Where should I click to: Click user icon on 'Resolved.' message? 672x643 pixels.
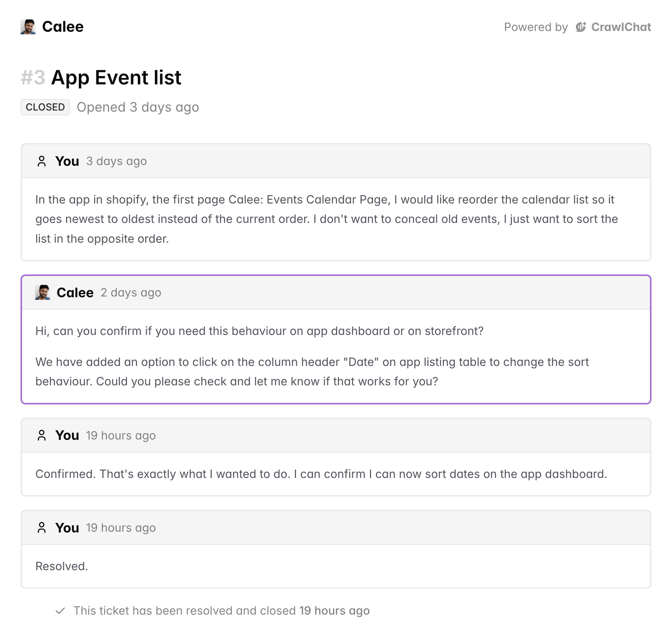pos(42,528)
